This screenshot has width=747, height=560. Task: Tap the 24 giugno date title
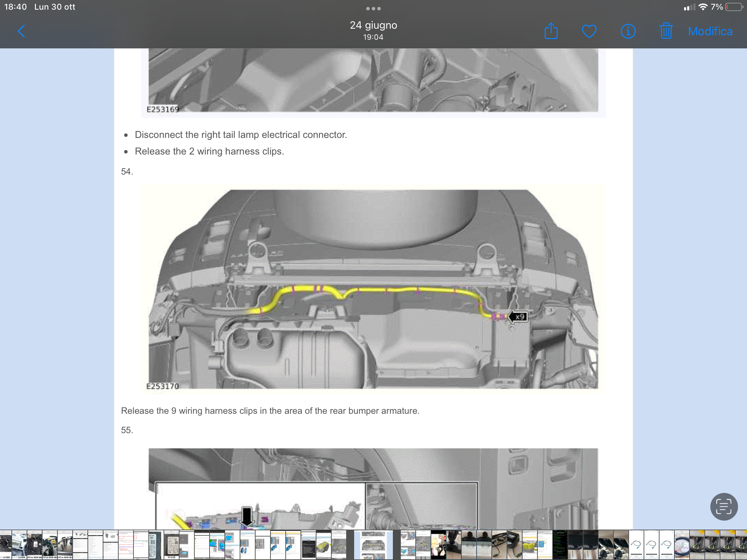tap(373, 25)
